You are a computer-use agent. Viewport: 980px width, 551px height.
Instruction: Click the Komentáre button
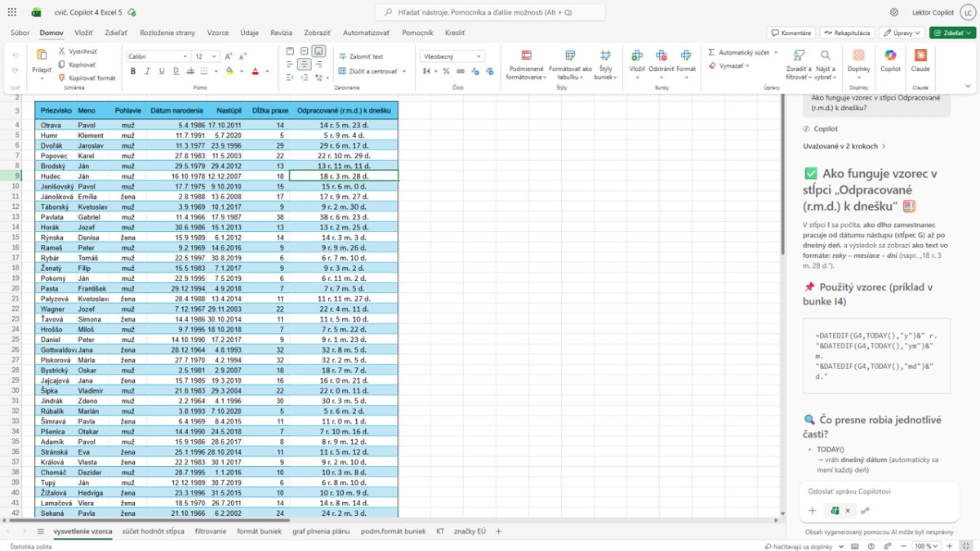click(791, 33)
